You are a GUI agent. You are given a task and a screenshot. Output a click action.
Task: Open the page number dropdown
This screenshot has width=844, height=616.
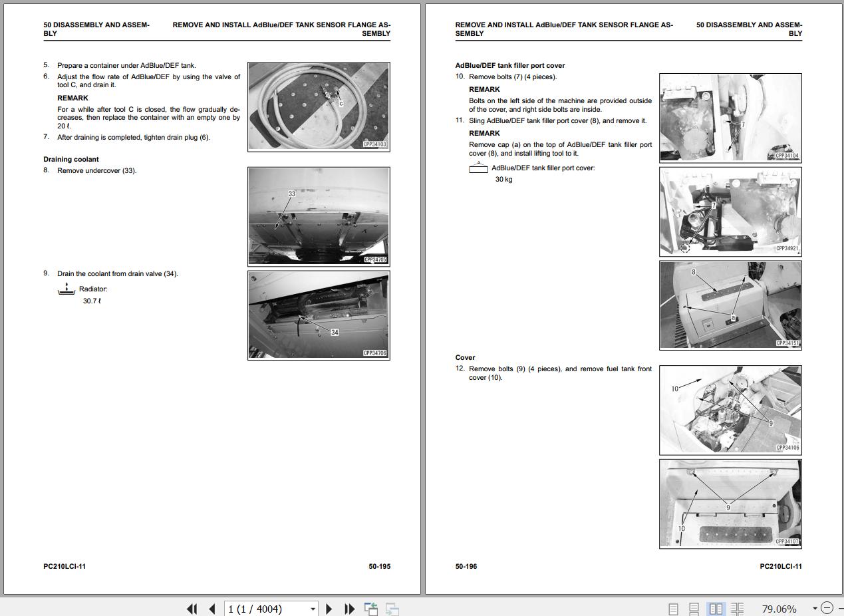(x=313, y=609)
